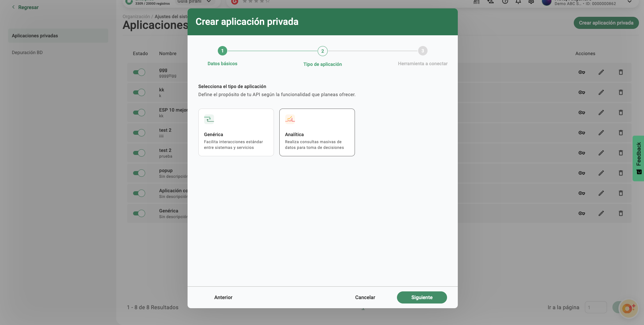
Task: Toggle the Genérica application state switch
Action: pyautogui.click(x=139, y=213)
